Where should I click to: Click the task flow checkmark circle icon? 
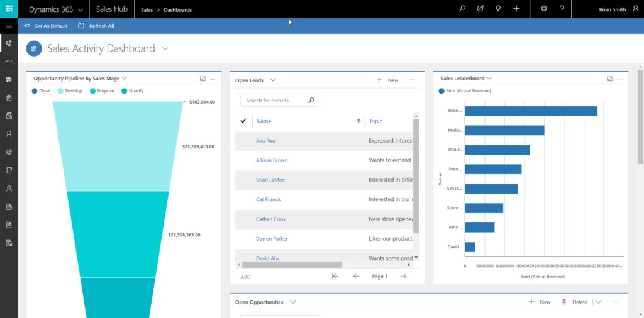(x=480, y=9)
